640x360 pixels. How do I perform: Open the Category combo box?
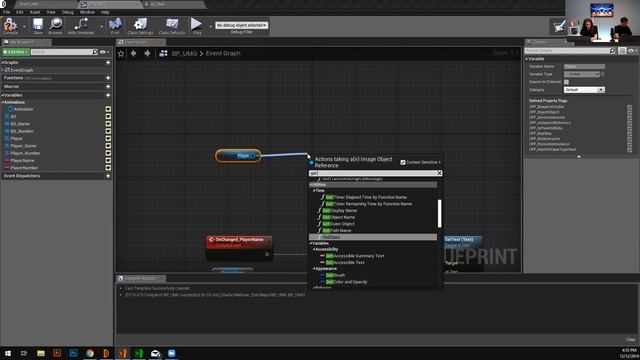(584, 90)
